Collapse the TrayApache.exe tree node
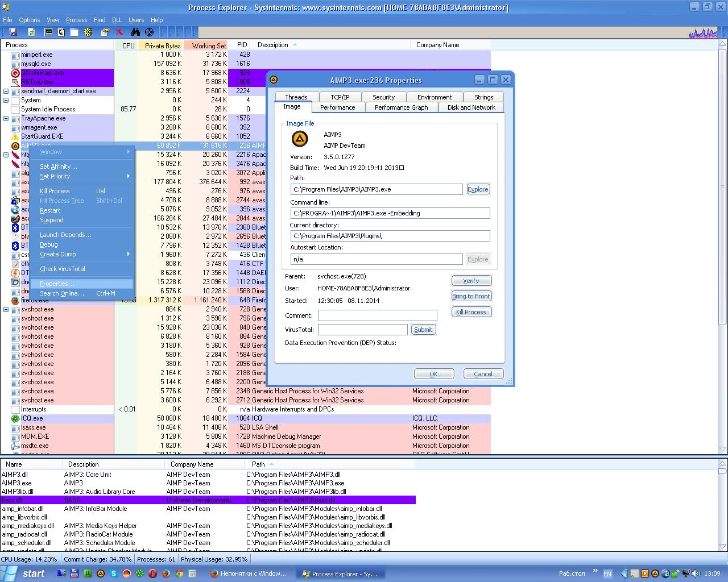 [x=6, y=118]
